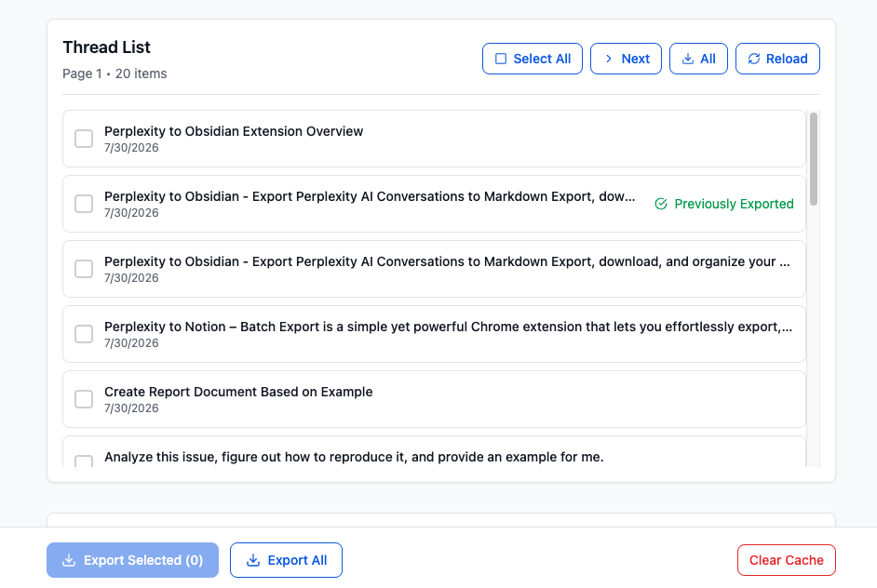Go to the Next page
Viewport: 877px width, 588px height.
[x=626, y=59]
